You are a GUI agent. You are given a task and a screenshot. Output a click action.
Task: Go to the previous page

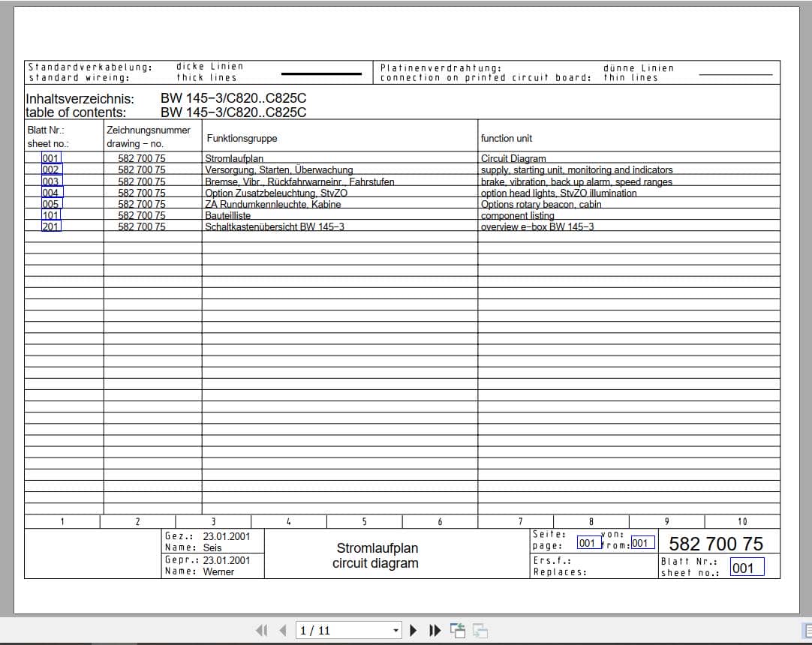(x=283, y=630)
